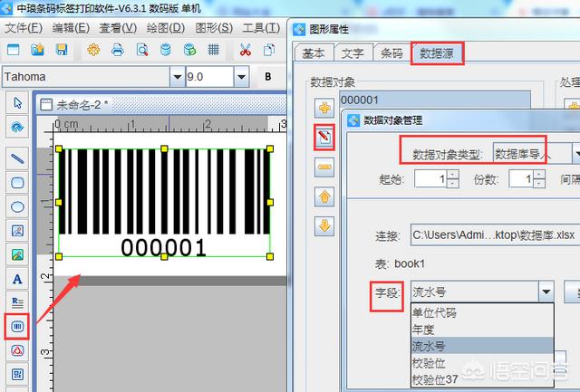Open the 数据对象类型 combo box

[x=536, y=154]
